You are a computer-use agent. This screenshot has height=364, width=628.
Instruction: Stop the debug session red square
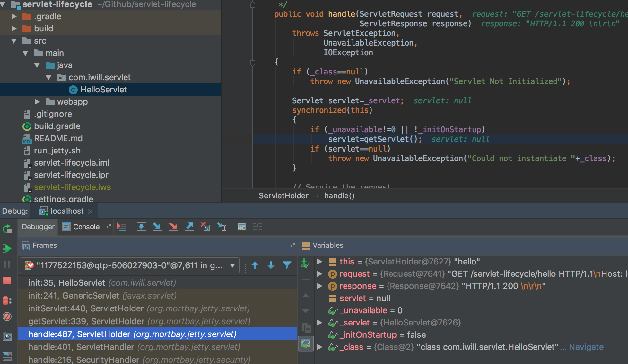coord(7,281)
